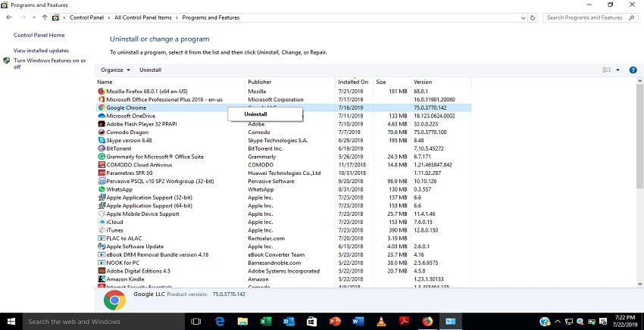Image resolution: width=644 pixels, height=330 pixels.
Task: Click the Adobe Digital Editions icon
Action: tap(102, 271)
